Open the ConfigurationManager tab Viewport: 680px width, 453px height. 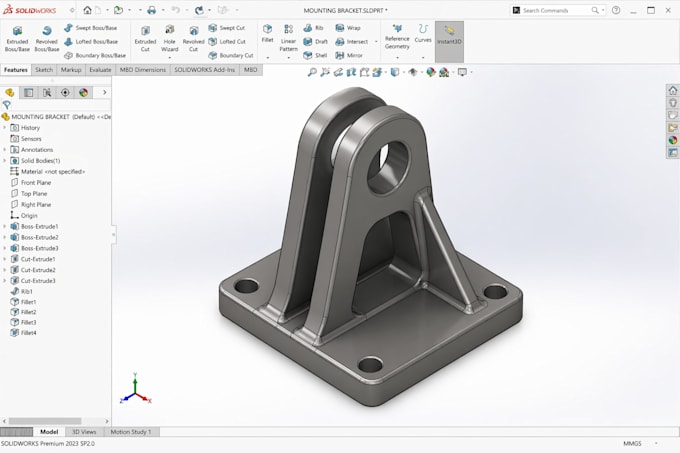(47, 92)
